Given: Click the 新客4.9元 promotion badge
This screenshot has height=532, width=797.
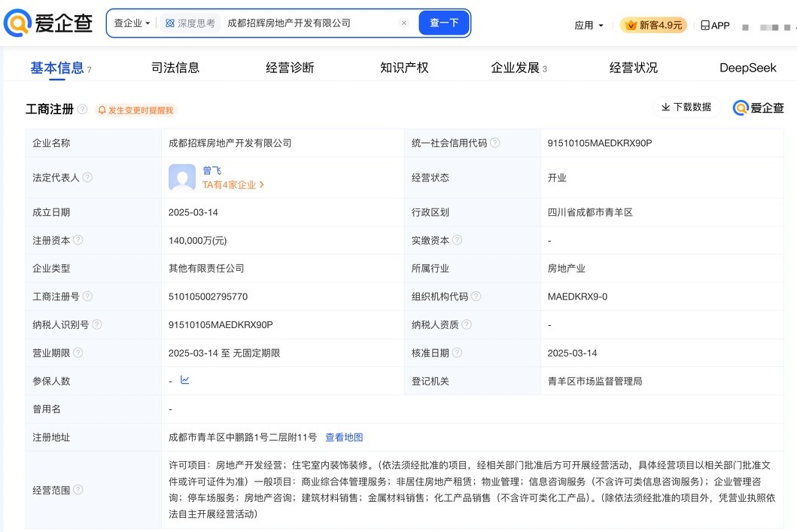Looking at the screenshot, I should click(x=653, y=26).
